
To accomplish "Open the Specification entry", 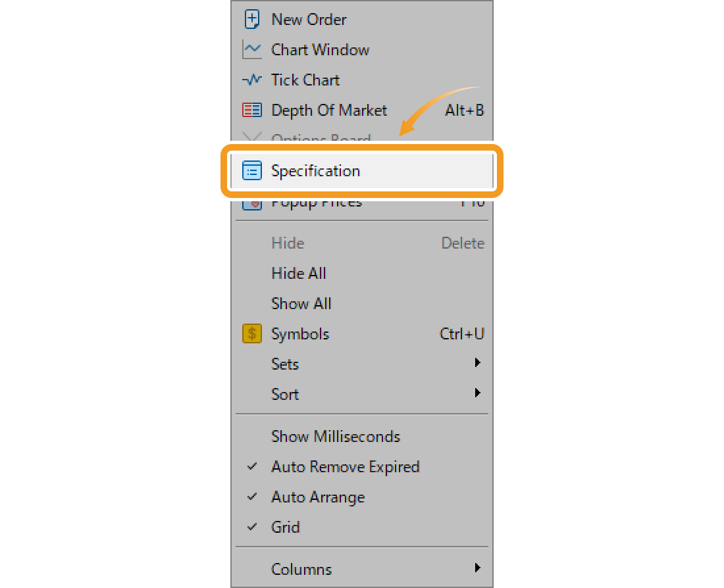I will [x=316, y=170].
